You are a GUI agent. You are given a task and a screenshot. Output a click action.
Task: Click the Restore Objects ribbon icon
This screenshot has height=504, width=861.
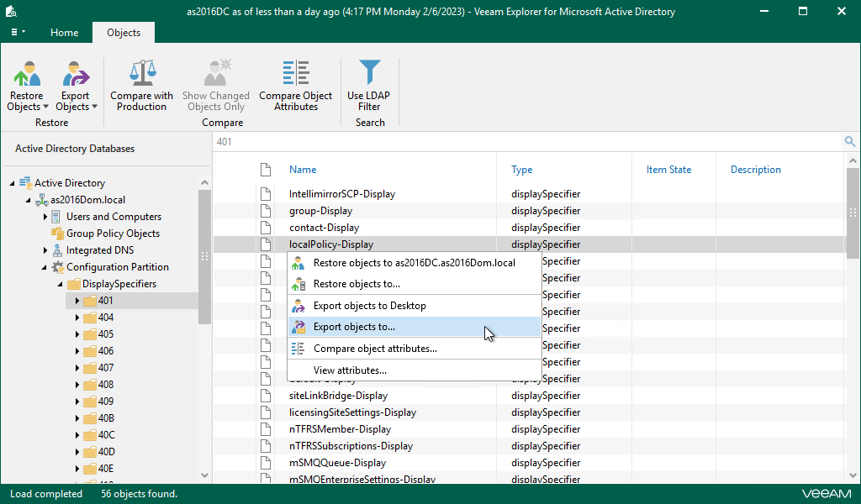pyautogui.click(x=27, y=76)
